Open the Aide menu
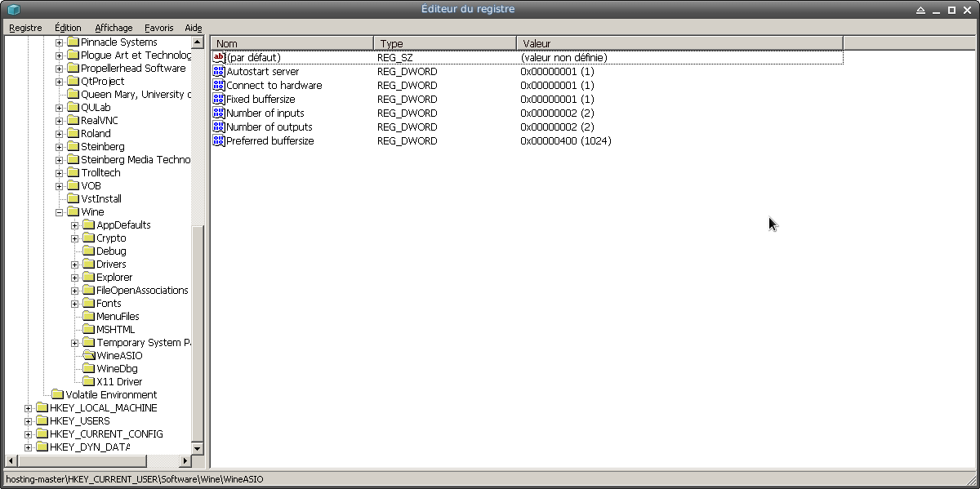 [x=193, y=28]
